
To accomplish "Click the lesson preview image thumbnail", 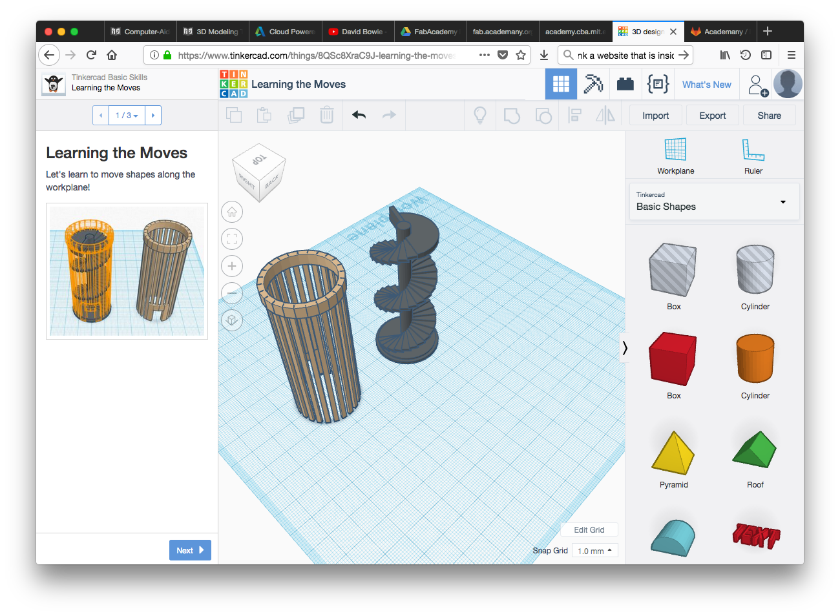I will point(127,271).
